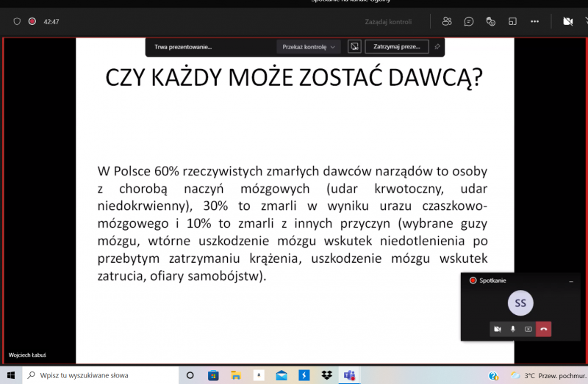Viewport: 588px width, 384px height.
Task: Open Dropbox from the taskbar
Action: 327,375
